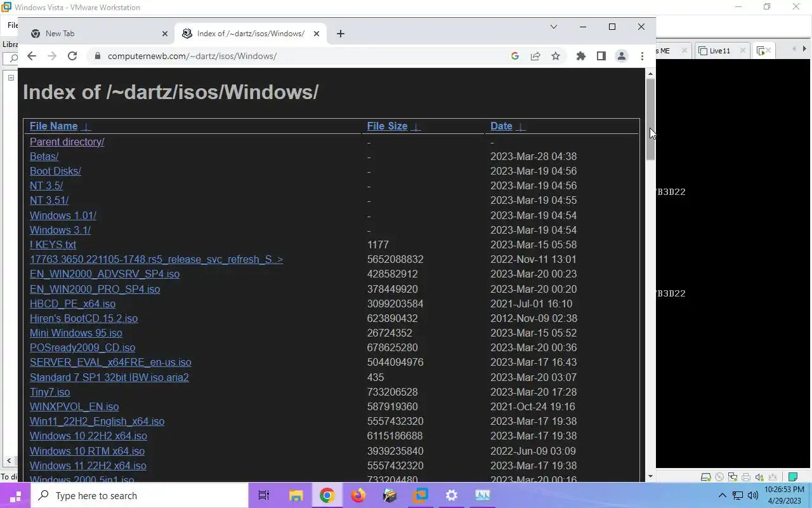Download Windows 11 22H2 x64.iso
The width and height of the screenshot is (812, 508).
(x=88, y=465)
